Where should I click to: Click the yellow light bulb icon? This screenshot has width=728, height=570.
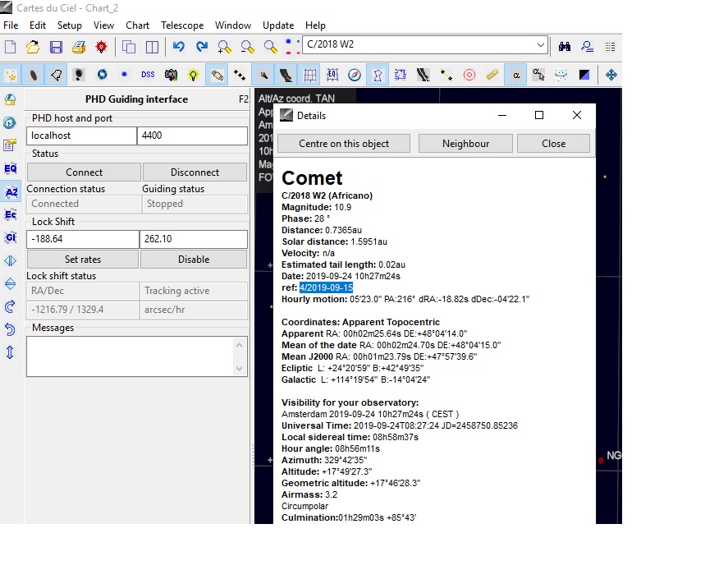(194, 75)
